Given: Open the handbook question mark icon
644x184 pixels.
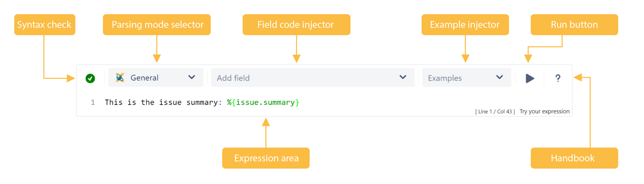Looking at the screenshot, I should click(x=558, y=78).
